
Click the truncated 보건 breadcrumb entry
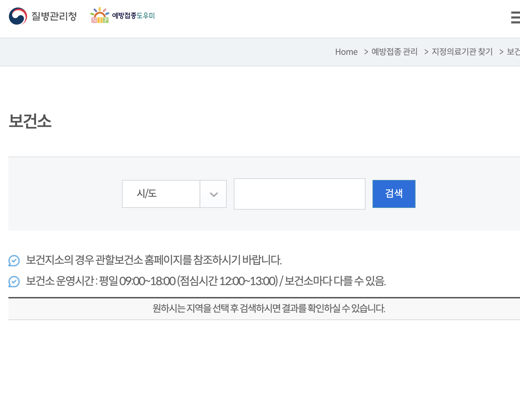click(x=513, y=52)
